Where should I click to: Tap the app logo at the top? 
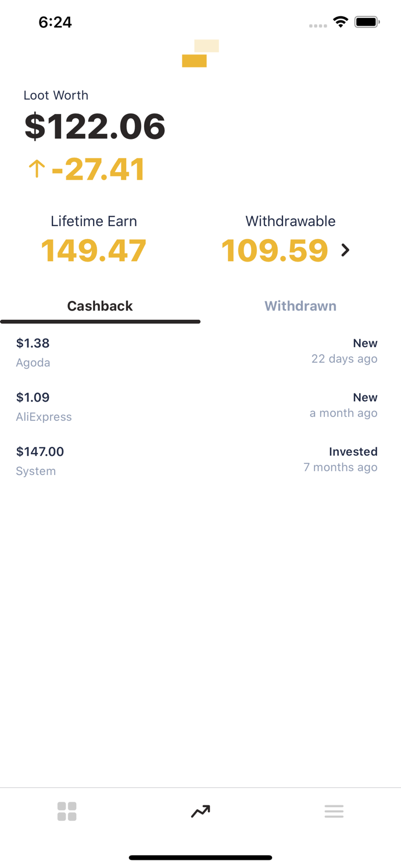pos(201,53)
